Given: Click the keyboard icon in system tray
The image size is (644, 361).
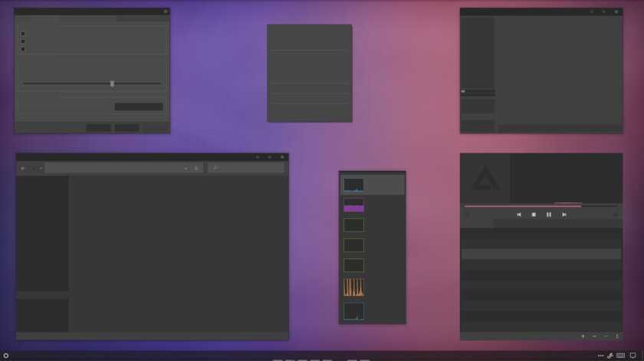Looking at the screenshot, I should click(x=621, y=356).
